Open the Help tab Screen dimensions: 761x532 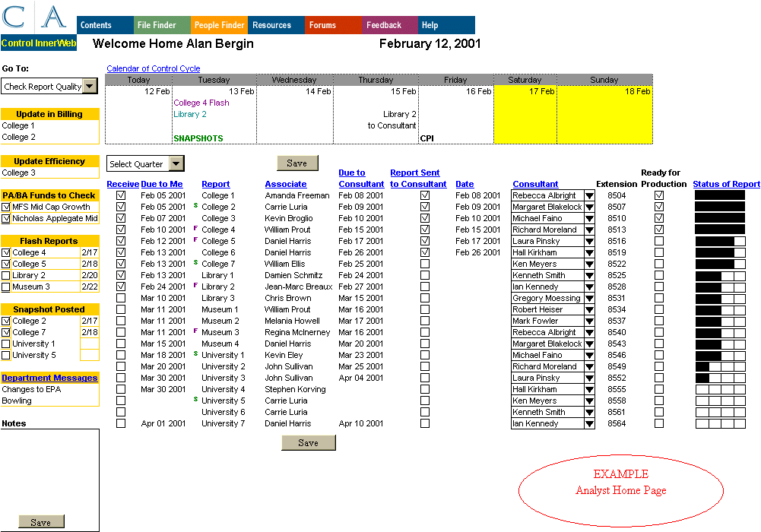coord(446,25)
